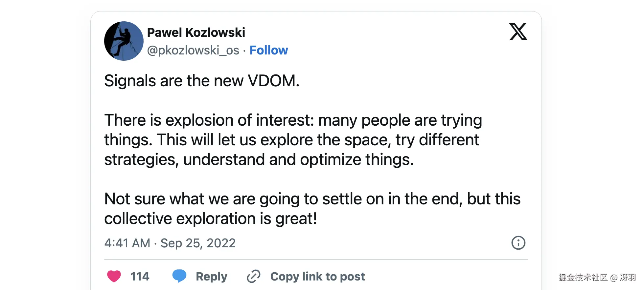
Task: Click the paragraph starting 'Not sure what'
Action: (312, 209)
